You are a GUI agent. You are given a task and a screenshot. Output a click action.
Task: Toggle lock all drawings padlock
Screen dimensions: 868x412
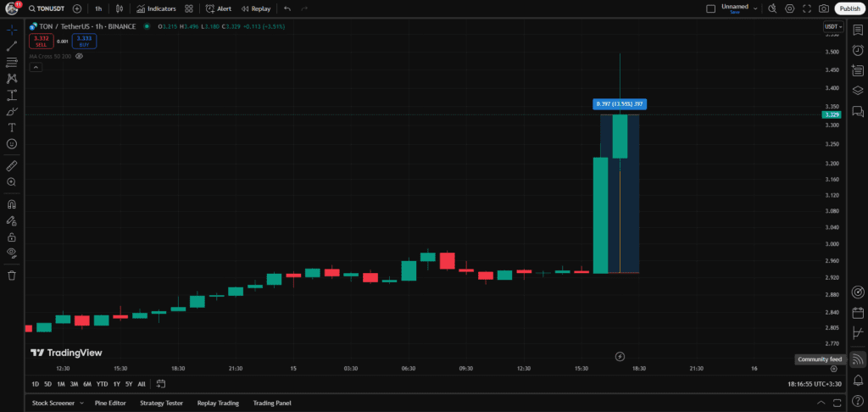[x=12, y=237]
